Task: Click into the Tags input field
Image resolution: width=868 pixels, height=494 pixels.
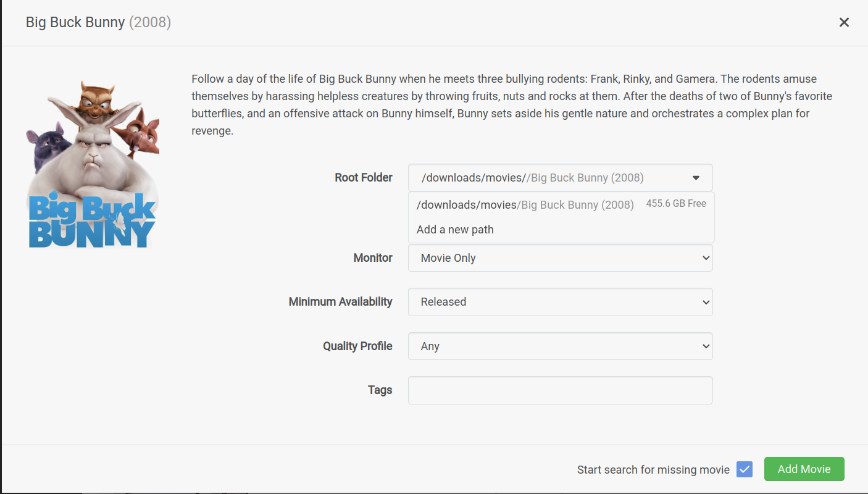Action: pos(561,390)
